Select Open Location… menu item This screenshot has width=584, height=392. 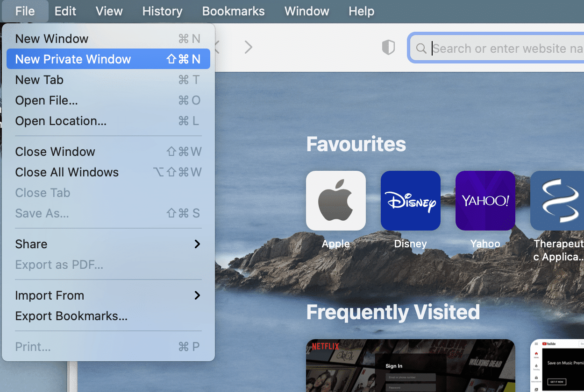click(108, 121)
